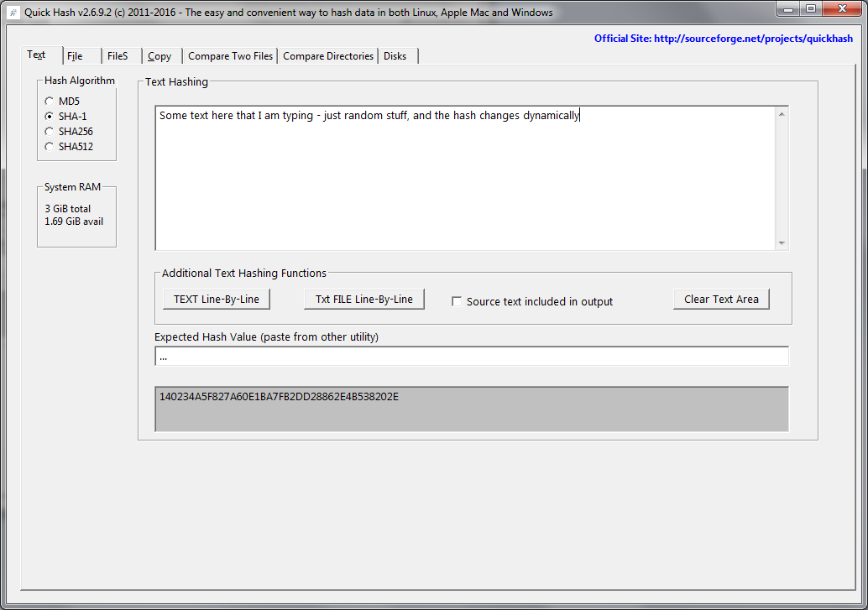
Task: Click the TEXT Line-By-Line button
Action: (217, 300)
